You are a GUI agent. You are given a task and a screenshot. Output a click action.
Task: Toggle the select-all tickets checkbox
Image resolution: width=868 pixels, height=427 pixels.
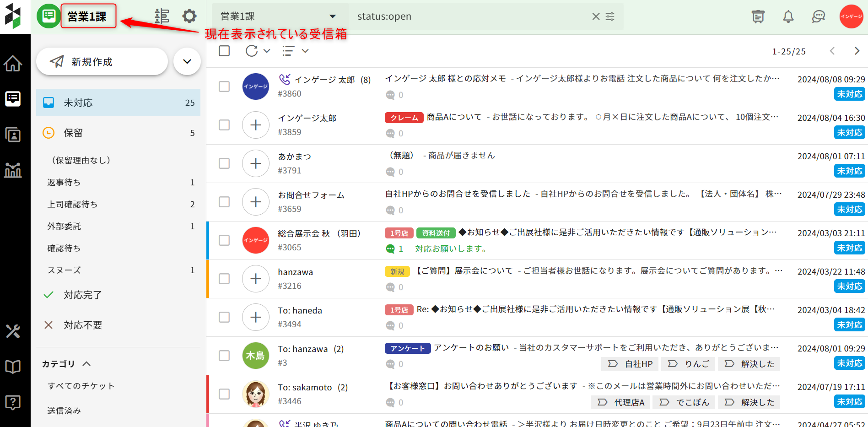point(224,51)
